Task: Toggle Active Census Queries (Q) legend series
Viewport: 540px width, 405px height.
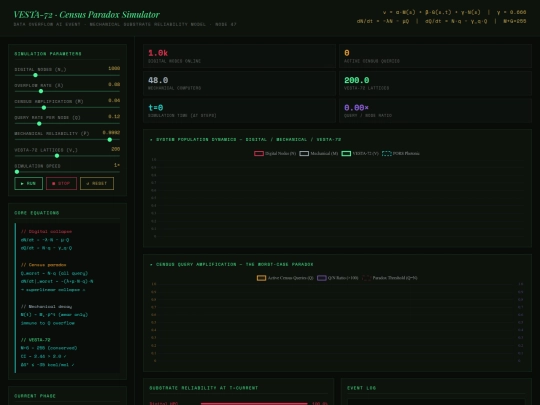Action: point(285,278)
